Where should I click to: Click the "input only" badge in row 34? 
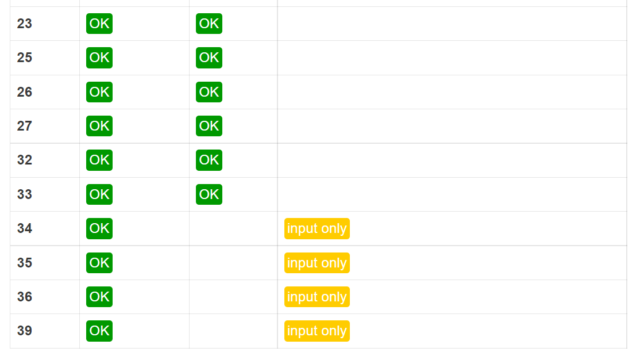[317, 228]
